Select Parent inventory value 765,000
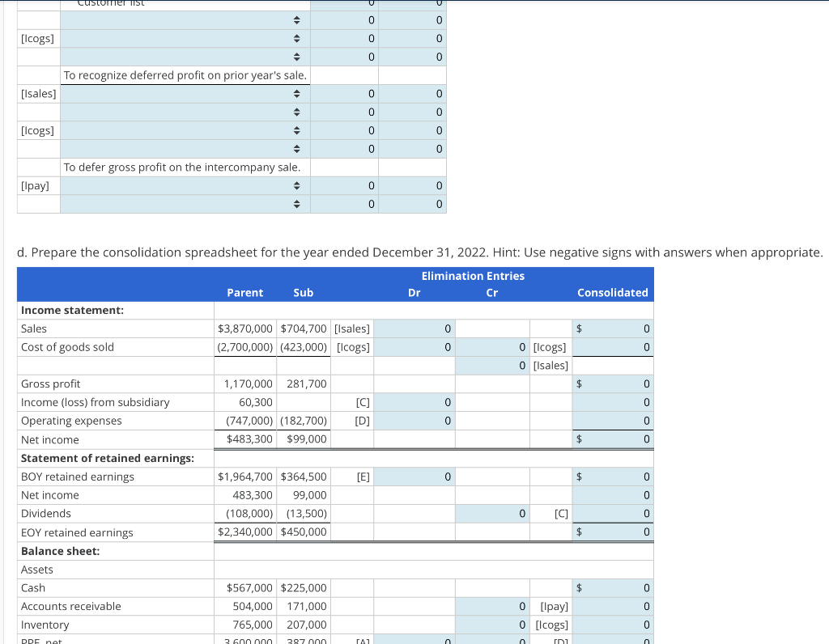 coord(253,625)
